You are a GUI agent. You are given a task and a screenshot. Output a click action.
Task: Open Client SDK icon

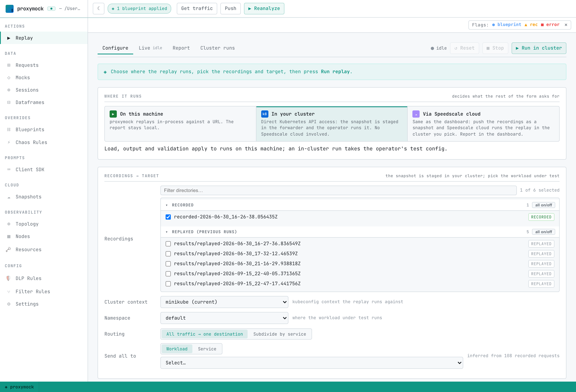point(9,169)
